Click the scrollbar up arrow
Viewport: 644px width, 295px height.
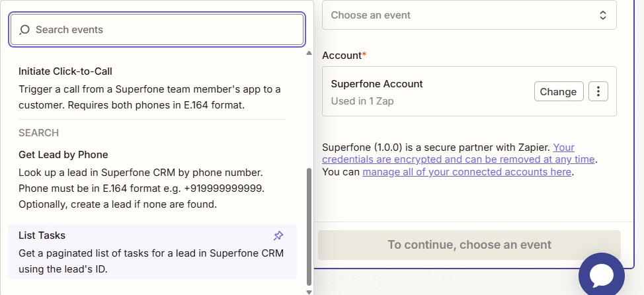point(309,53)
